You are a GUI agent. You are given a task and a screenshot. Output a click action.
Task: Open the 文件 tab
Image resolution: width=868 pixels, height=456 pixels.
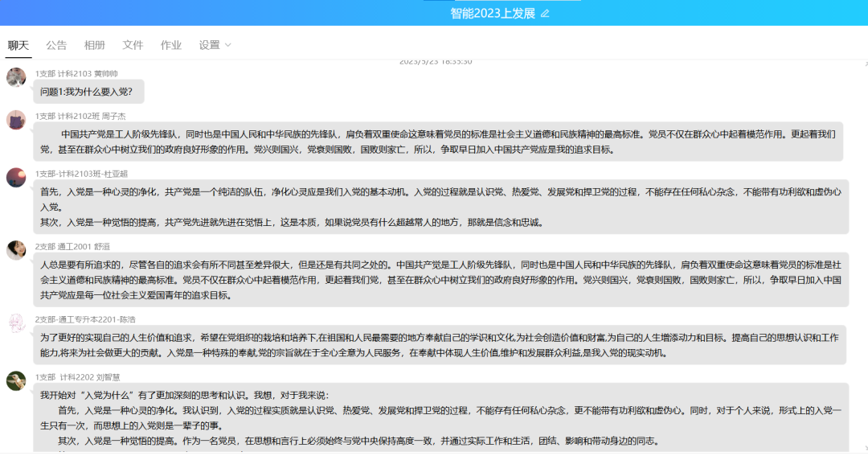click(x=133, y=45)
